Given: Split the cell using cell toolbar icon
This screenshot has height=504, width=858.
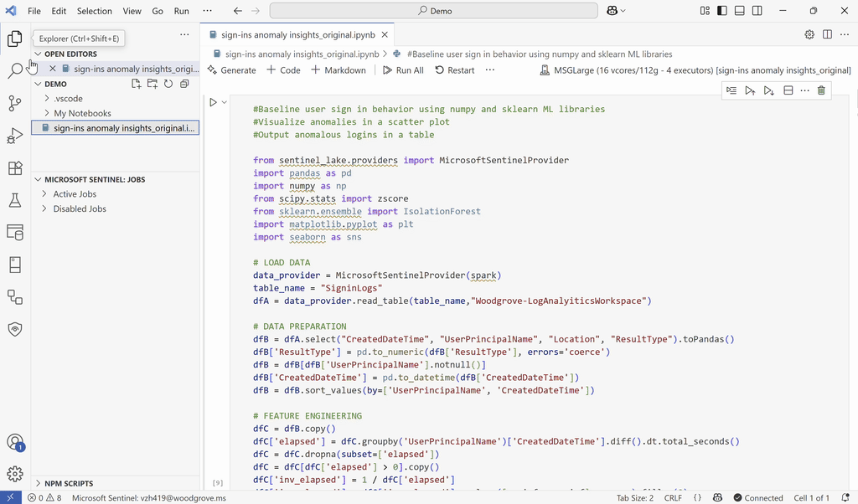Looking at the screenshot, I should click(x=788, y=90).
